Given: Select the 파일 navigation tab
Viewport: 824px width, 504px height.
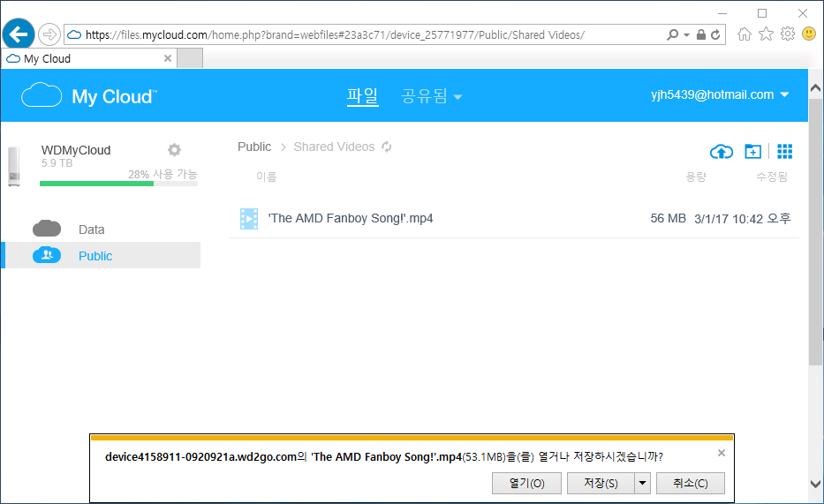Looking at the screenshot, I should [363, 96].
